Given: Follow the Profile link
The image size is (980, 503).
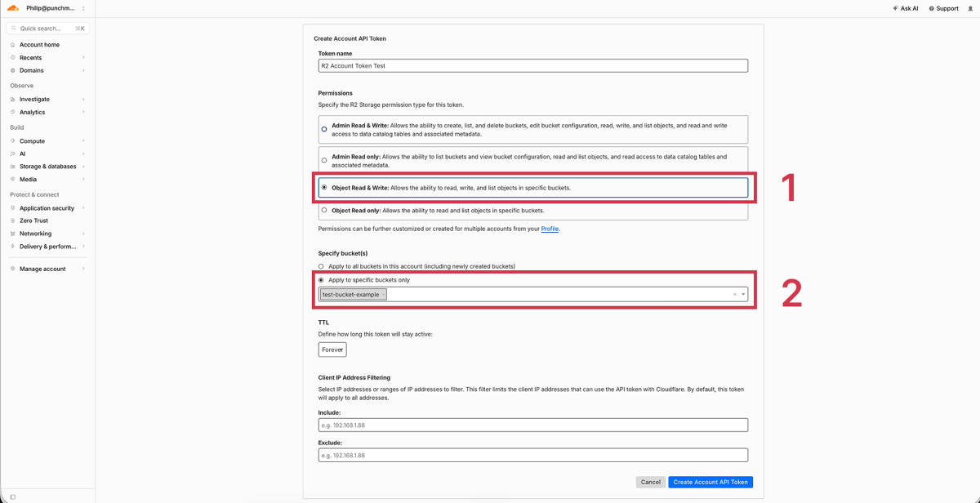Looking at the screenshot, I should pyautogui.click(x=550, y=229).
